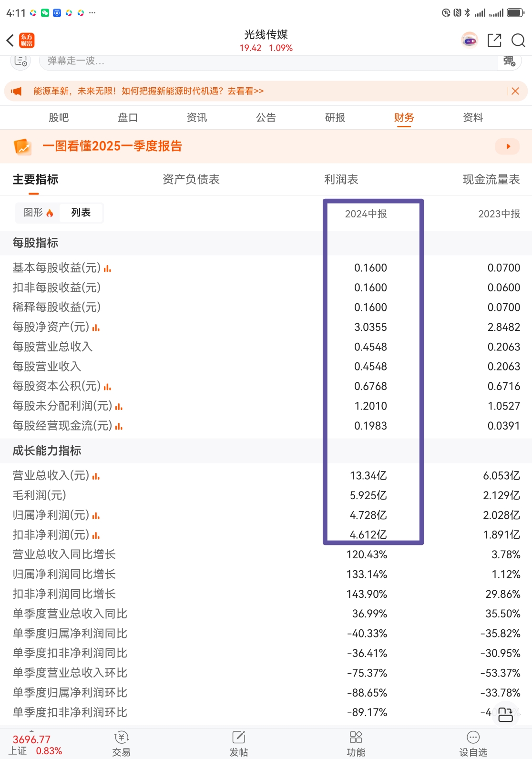Tap the 稀释每股收益(元) row label
Screen dimensions: 532x759
(57, 308)
